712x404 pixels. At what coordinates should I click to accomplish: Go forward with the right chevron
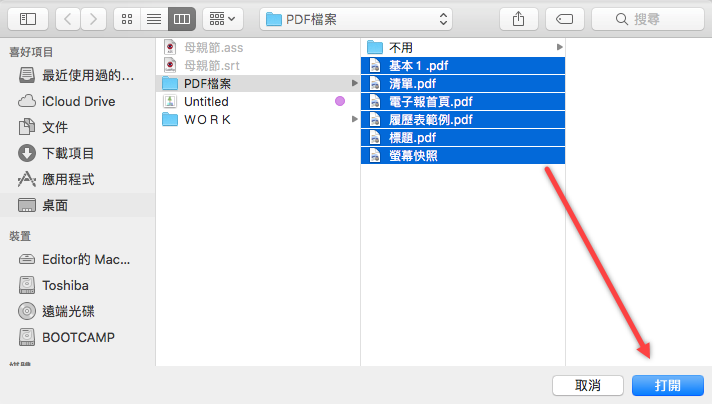click(x=94, y=19)
